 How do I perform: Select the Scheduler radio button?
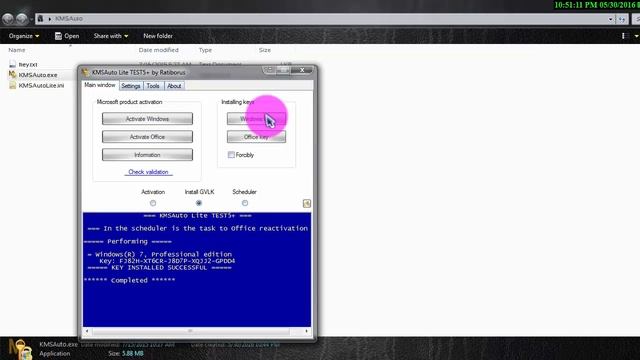click(244, 203)
